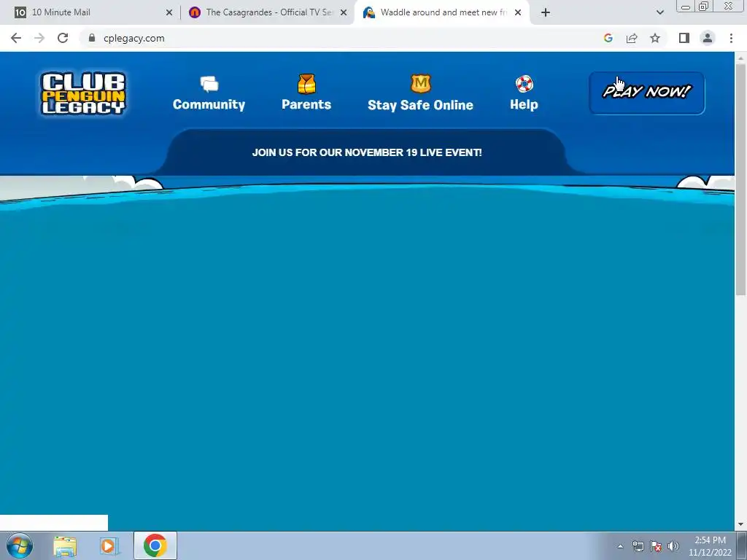Click the volume speaker tray icon
This screenshot has width=747, height=560.
coord(673,546)
